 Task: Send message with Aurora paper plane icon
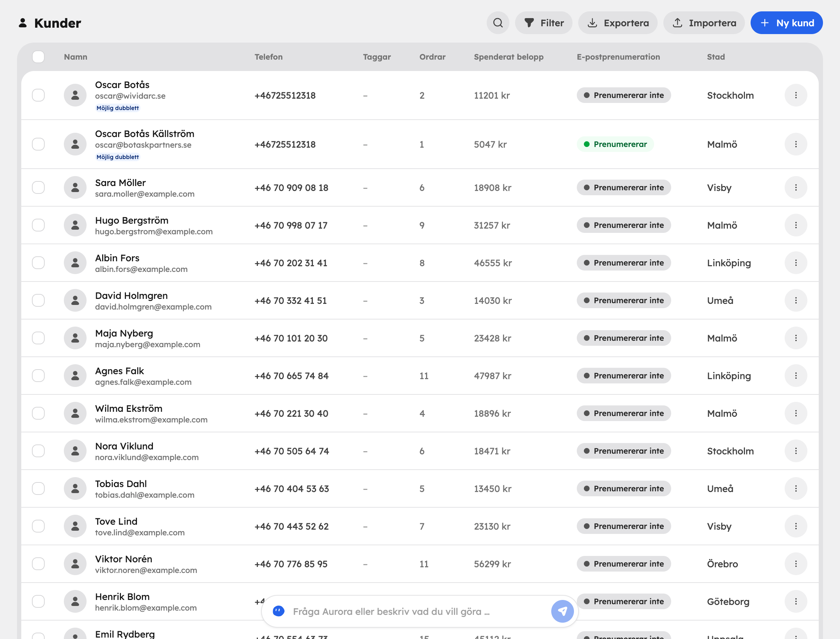pos(562,611)
